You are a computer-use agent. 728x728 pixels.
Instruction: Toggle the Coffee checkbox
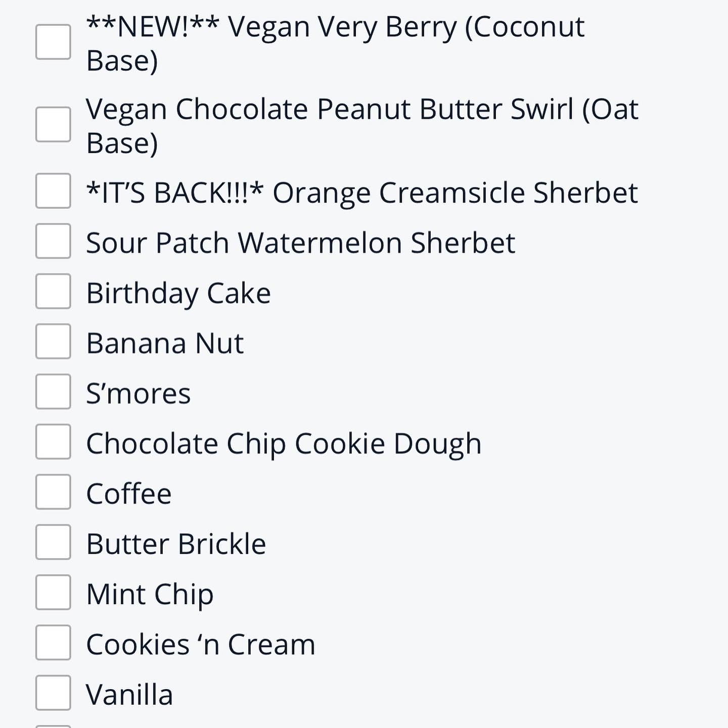point(53,491)
